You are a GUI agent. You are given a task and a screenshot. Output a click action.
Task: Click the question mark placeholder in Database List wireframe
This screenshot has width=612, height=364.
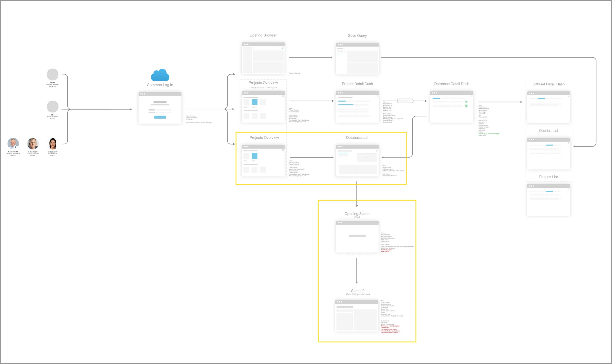click(x=367, y=157)
